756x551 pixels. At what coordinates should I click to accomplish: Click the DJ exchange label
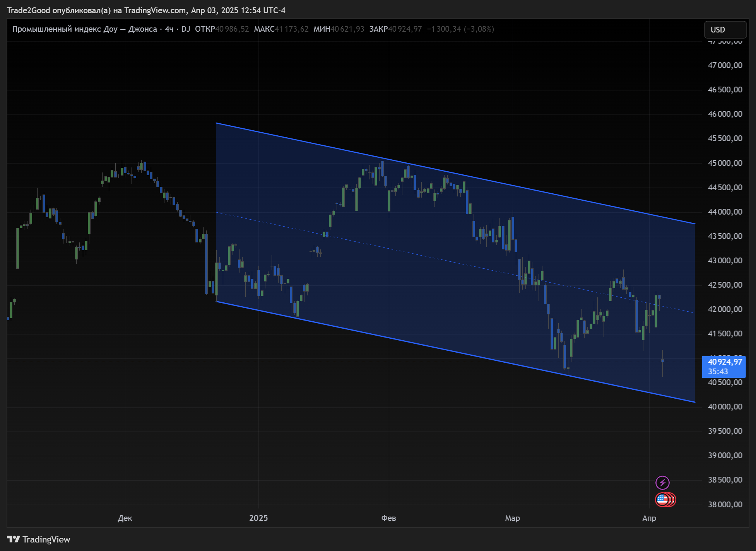(186, 29)
